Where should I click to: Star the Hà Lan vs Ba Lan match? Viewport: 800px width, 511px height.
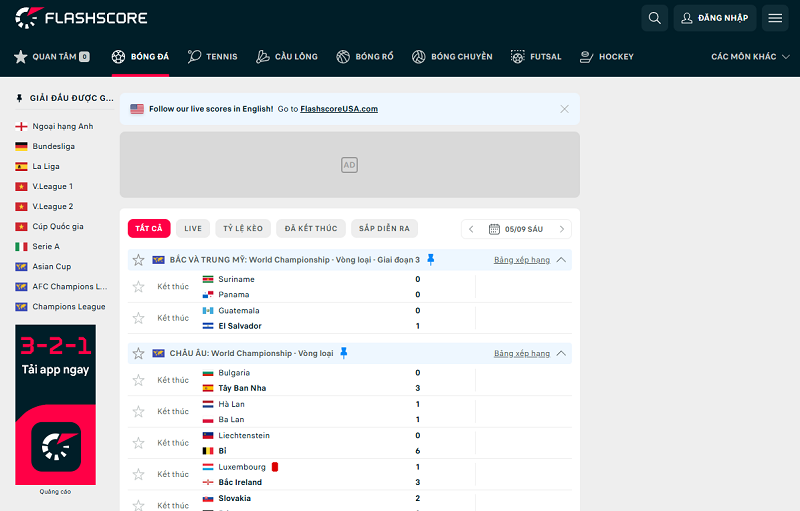tap(138, 412)
